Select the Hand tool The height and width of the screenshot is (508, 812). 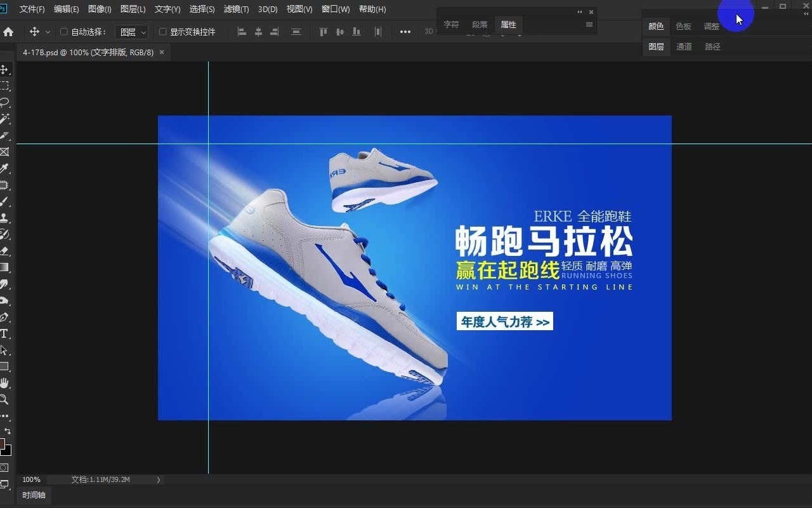tap(4, 383)
